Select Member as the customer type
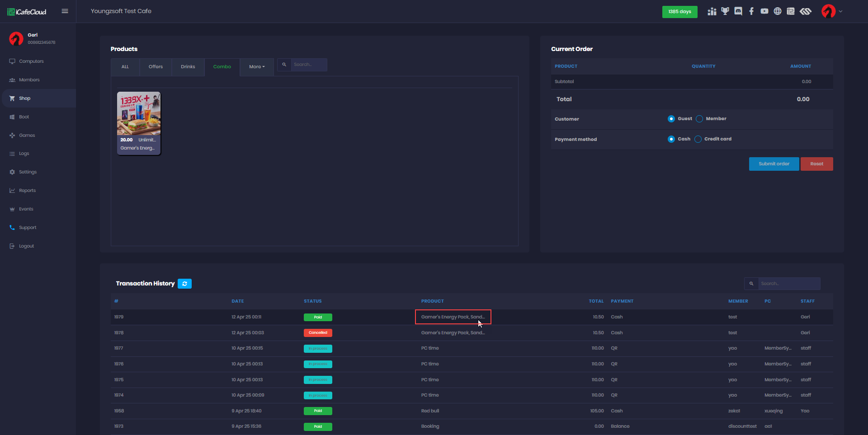 click(699, 119)
